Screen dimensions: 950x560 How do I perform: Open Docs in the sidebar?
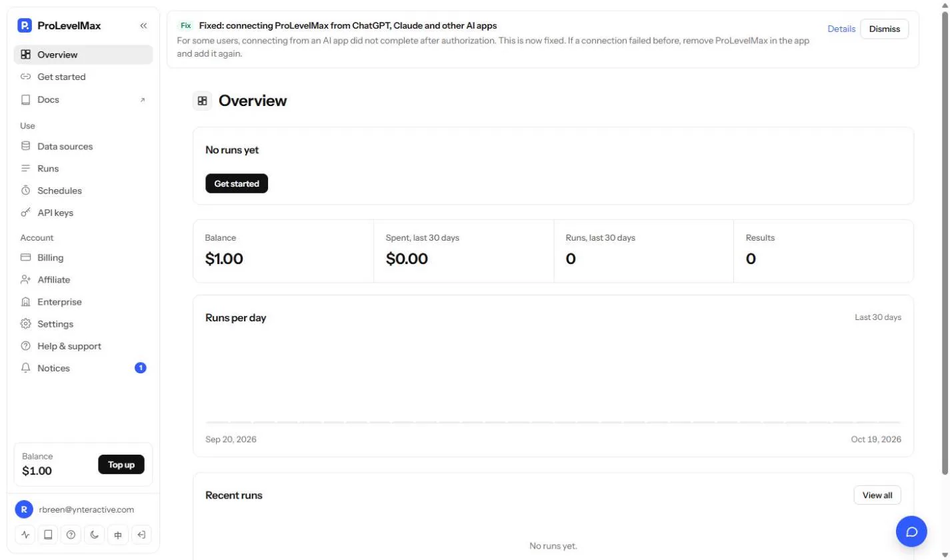83,99
